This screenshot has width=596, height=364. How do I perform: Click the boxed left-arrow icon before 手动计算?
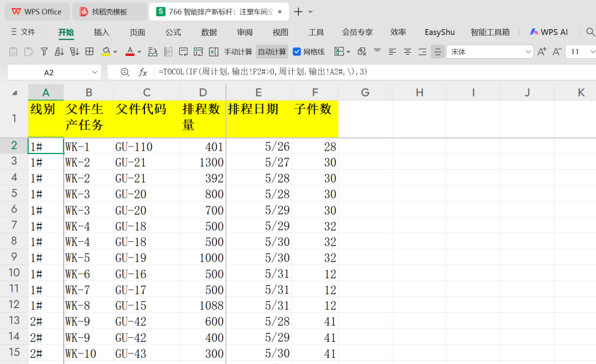pos(214,52)
